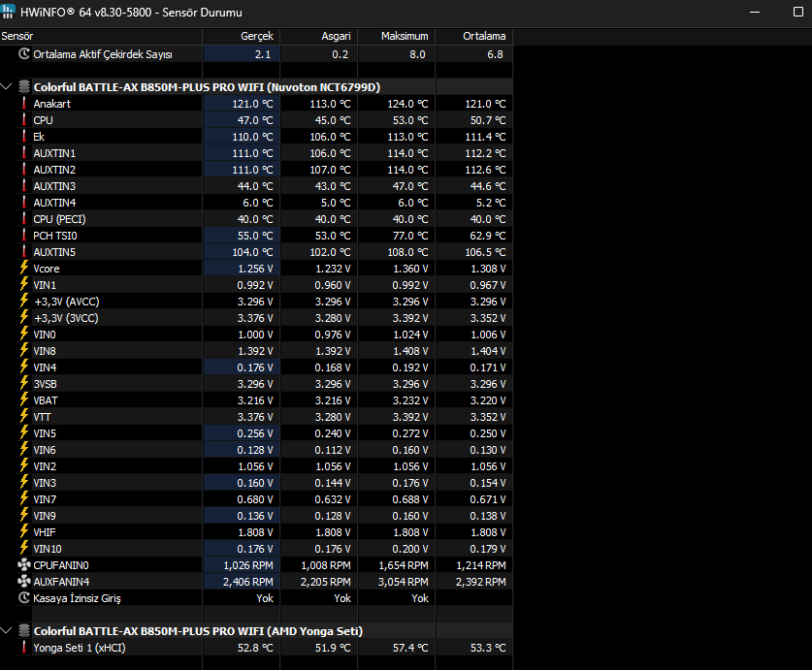Click the Colorful BATTLE-AX Nuvoton group title
The image size is (812, 670).
[207, 87]
